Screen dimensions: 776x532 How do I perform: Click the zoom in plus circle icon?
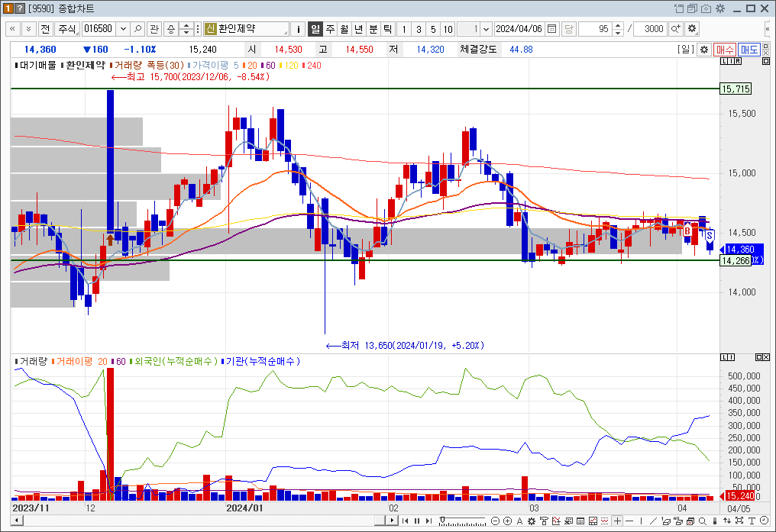pos(507,521)
